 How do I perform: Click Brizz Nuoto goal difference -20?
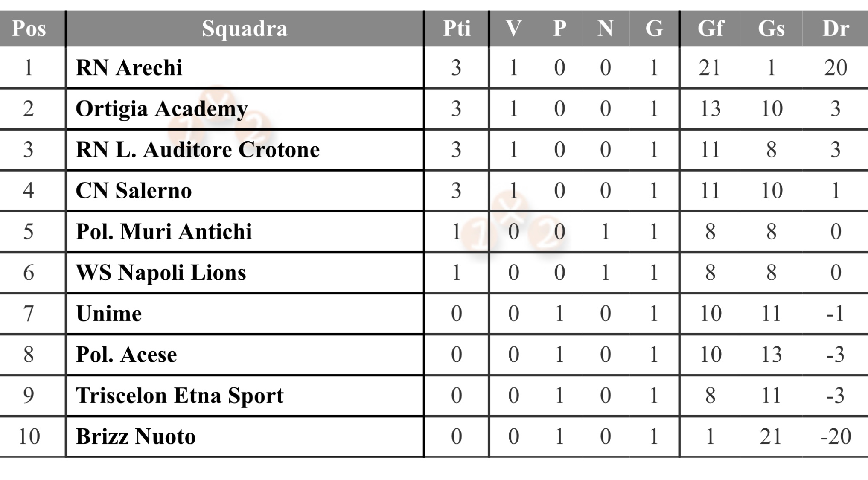coord(836,436)
